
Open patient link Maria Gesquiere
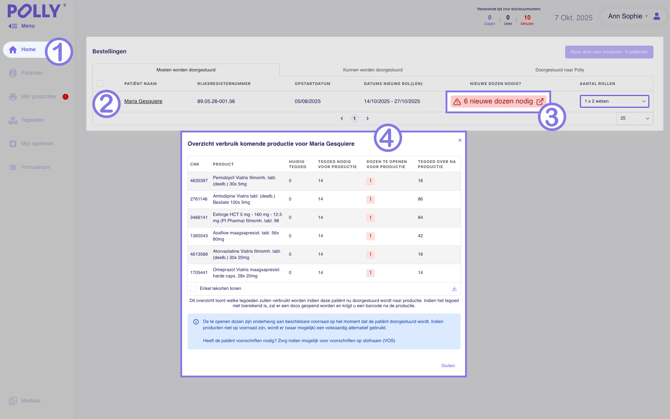[143, 101]
